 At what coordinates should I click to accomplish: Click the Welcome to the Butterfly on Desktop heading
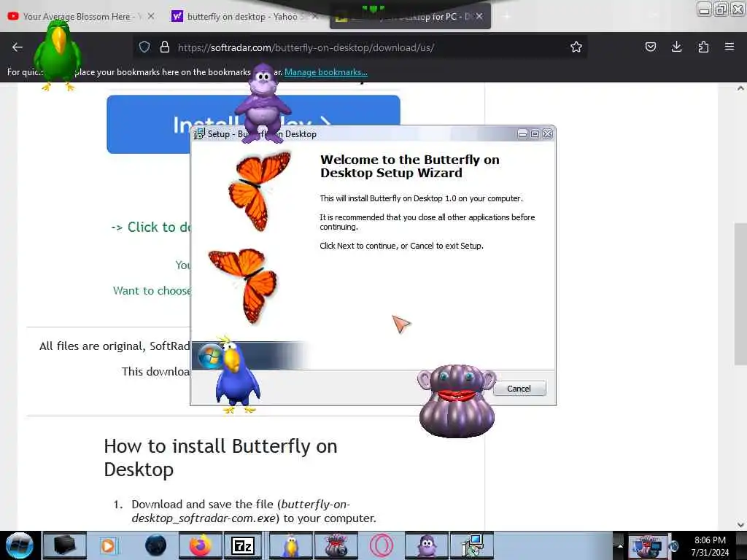point(410,166)
